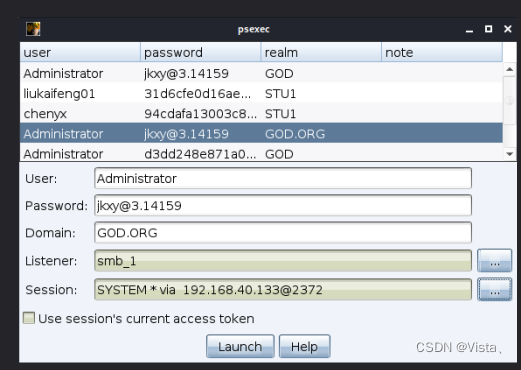Select the chenyx credential row

click(x=261, y=114)
